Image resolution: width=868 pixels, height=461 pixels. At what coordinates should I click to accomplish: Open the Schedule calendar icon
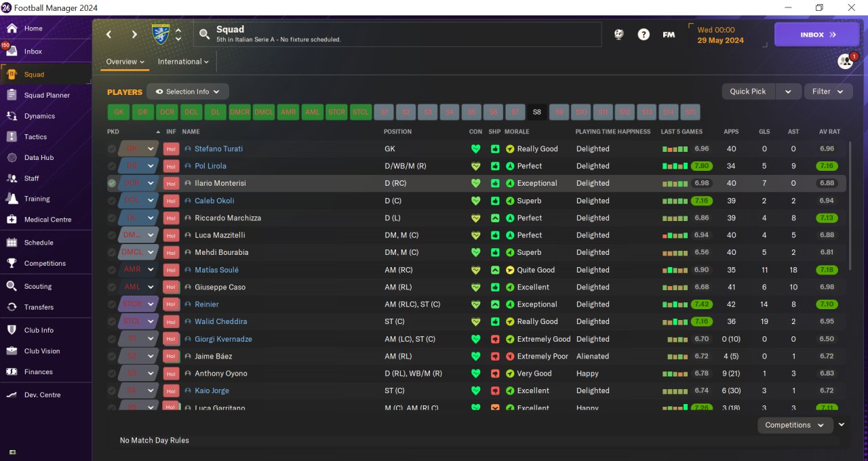[12, 243]
